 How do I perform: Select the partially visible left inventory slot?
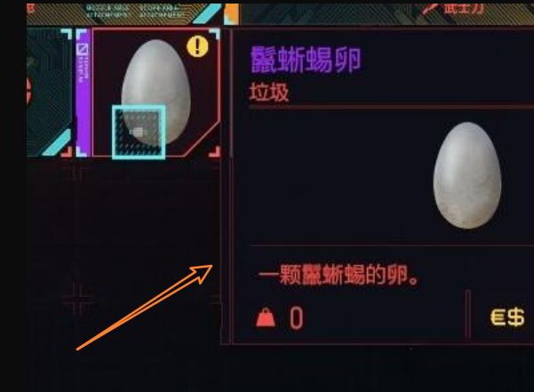50,92
